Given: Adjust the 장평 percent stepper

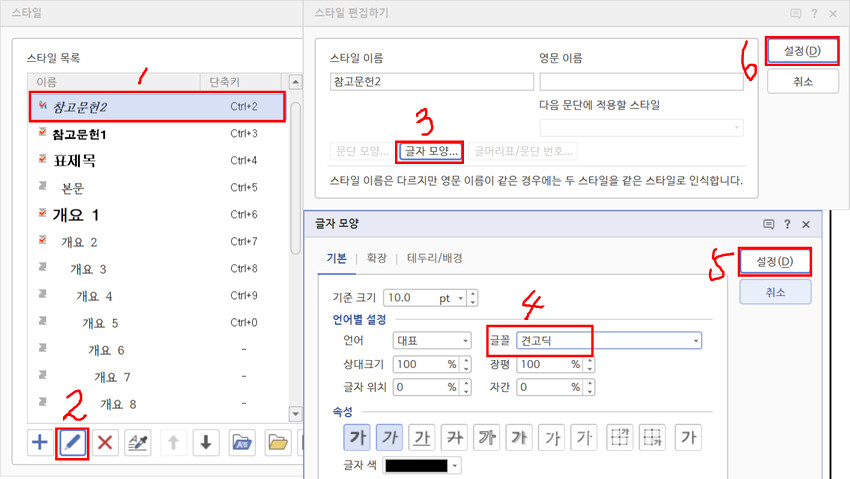Looking at the screenshot, I should [590, 364].
